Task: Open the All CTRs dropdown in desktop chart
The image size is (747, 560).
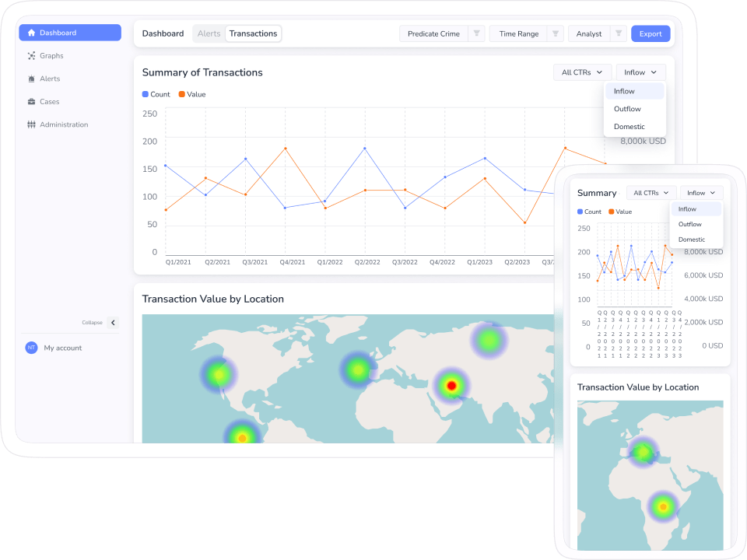Action: pos(582,72)
